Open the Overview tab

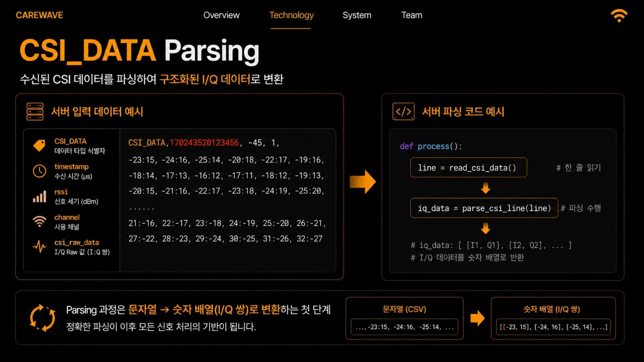(x=221, y=15)
